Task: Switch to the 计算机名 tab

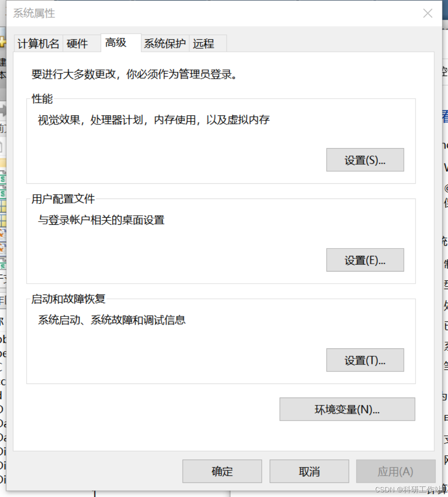Action: [37, 43]
